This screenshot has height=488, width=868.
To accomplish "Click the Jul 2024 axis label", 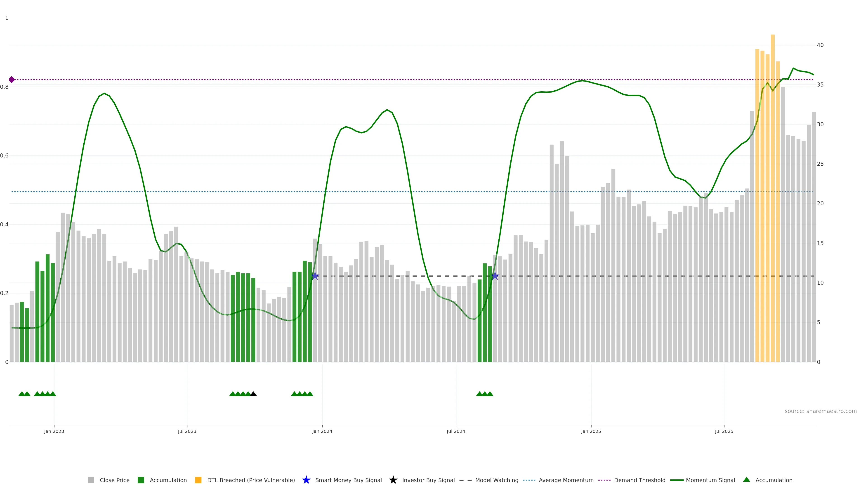I will 455,432.
